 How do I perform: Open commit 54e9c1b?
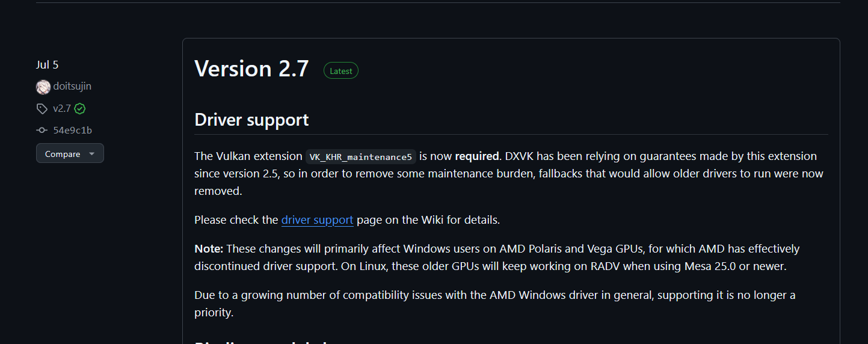coord(72,130)
